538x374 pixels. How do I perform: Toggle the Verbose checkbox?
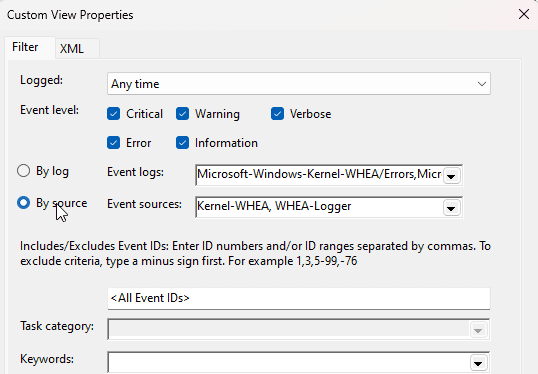pyautogui.click(x=277, y=114)
